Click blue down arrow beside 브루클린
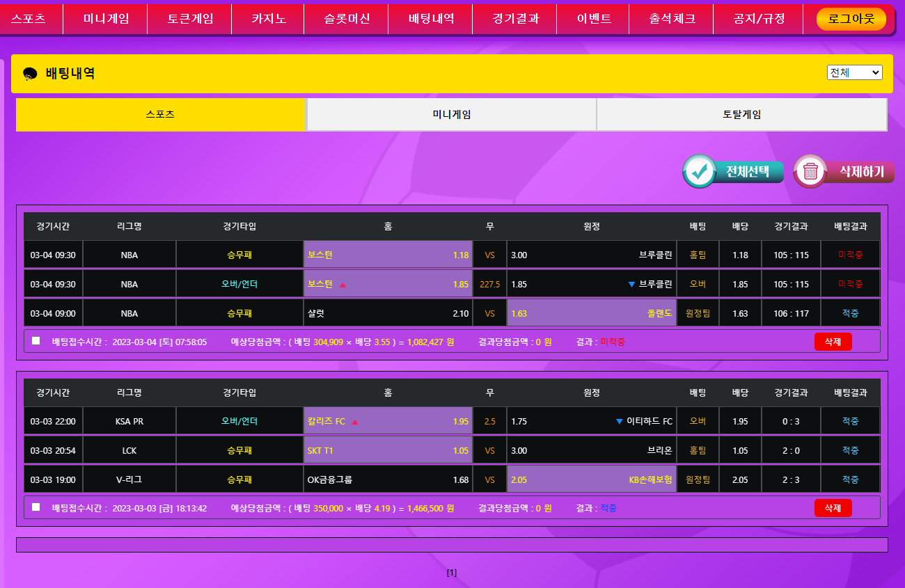This screenshot has width=905, height=588. [631, 285]
